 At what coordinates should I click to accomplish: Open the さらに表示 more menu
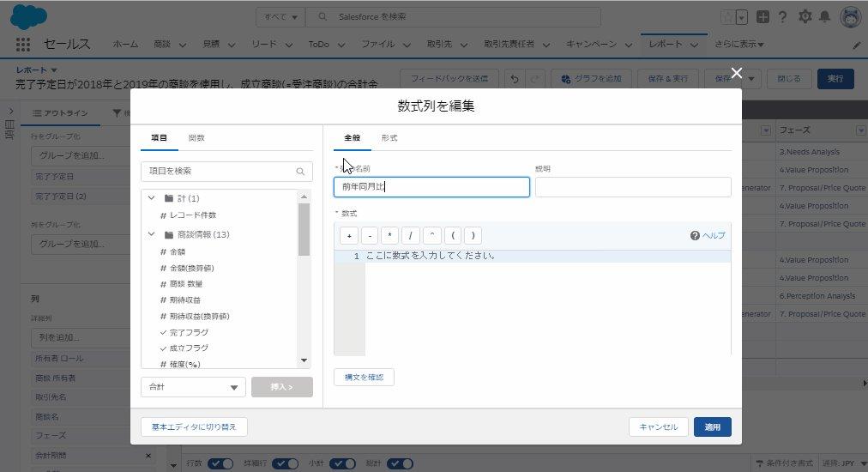point(739,45)
